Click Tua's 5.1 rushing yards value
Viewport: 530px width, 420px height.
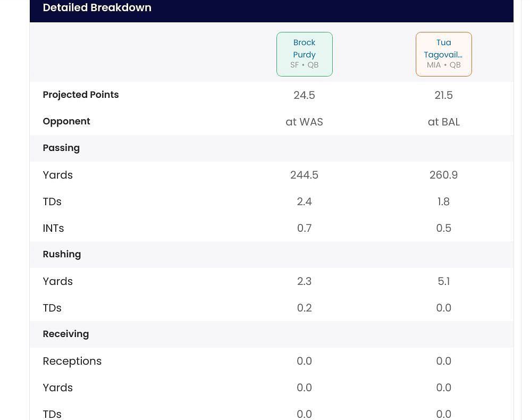[x=443, y=281]
